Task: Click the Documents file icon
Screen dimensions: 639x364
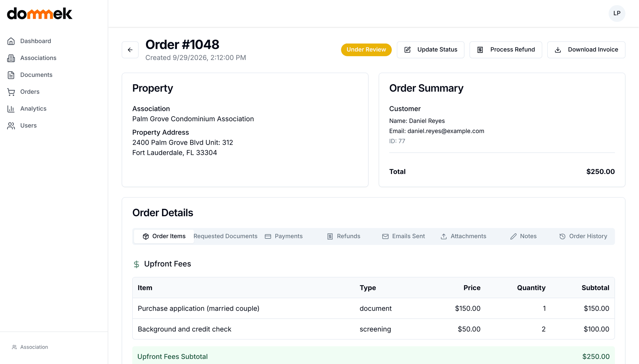Action: (11, 75)
